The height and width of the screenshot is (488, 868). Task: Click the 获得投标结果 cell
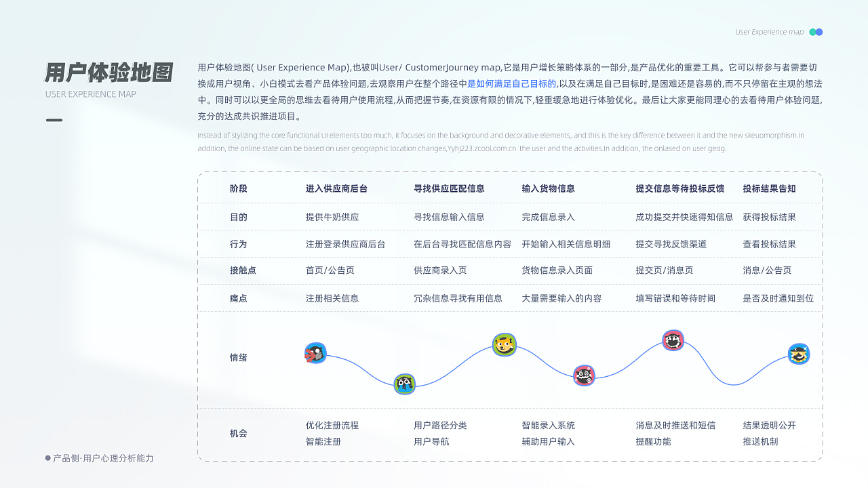(x=770, y=217)
